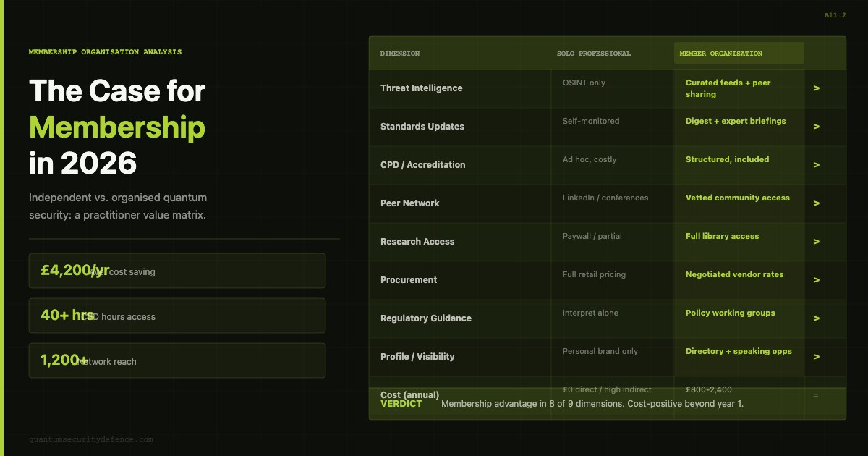Click the chevron beside Vetted community access
The height and width of the screenshot is (456, 868).
coord(816,203)
